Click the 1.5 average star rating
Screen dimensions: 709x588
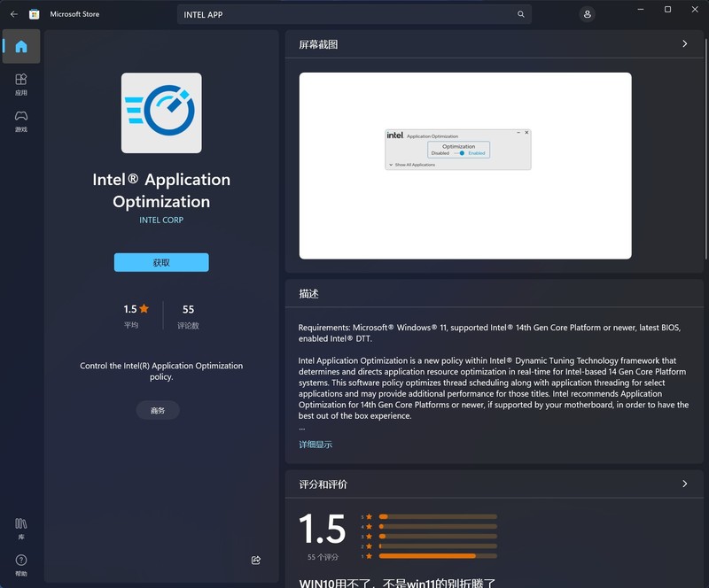coord(136,314)
